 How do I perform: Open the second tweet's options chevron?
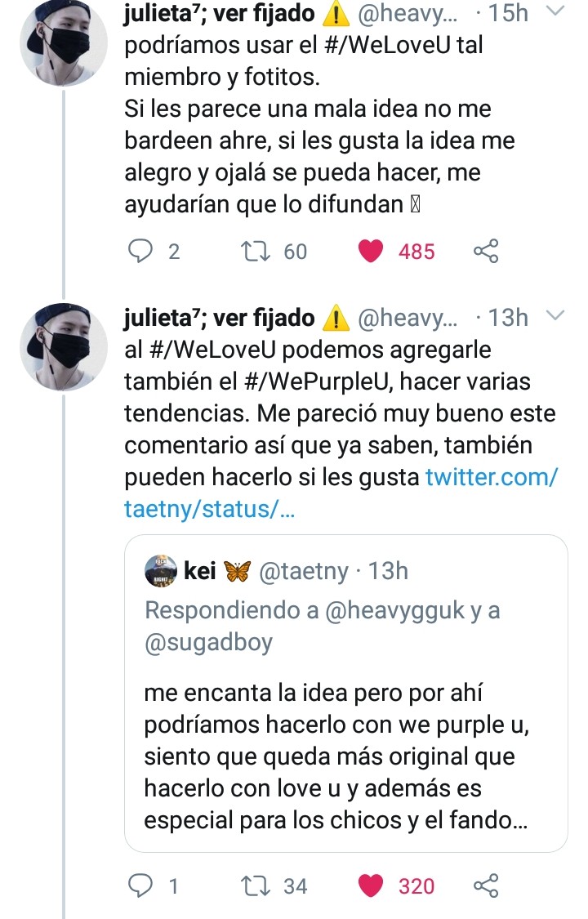point(553,316)
